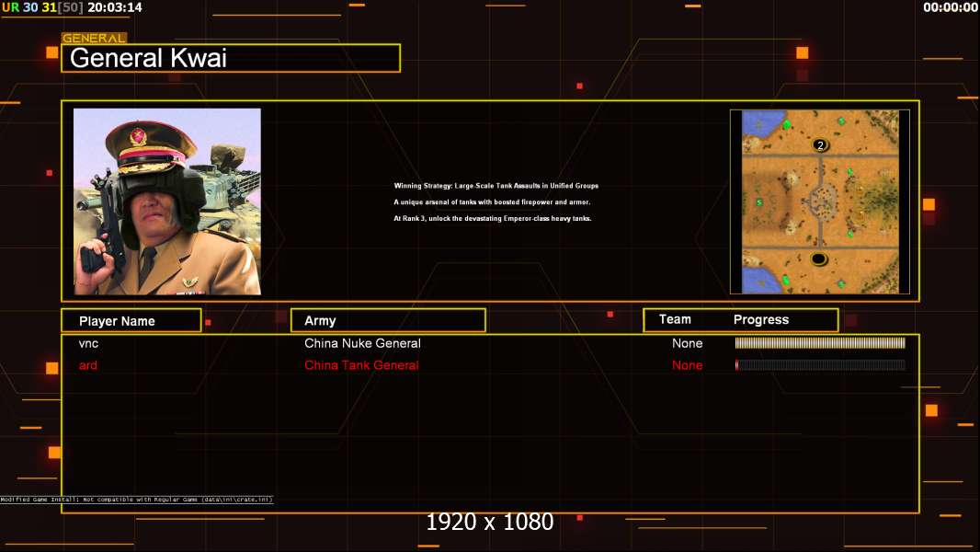Click the Army column header
Screen dimensions: 980x552
coord(320,321)
